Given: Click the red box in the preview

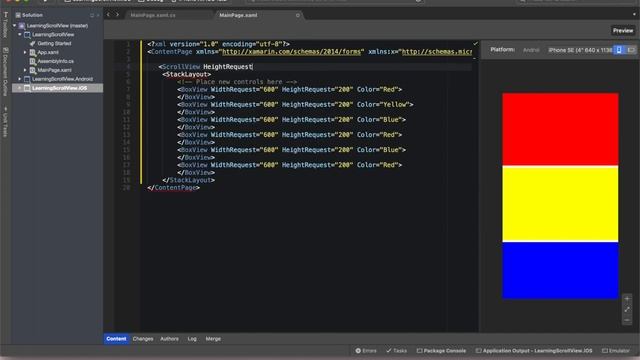Looking at the screenshot, I should pos(560,129).
